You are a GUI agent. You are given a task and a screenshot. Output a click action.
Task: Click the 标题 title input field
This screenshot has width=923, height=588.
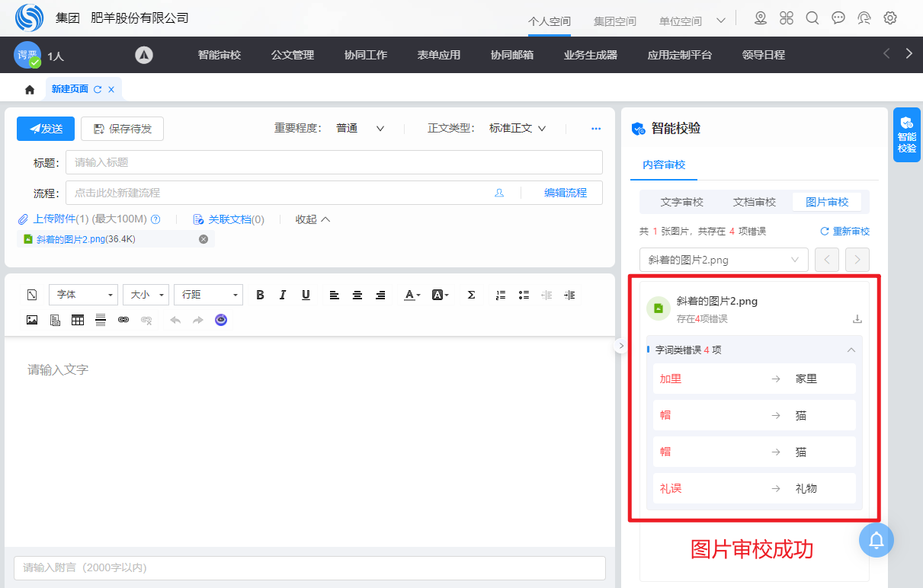tap(334, 162)
